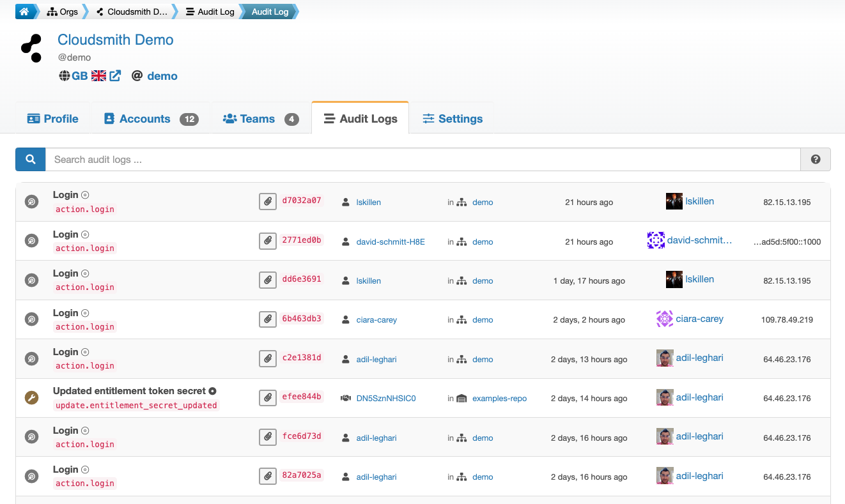Click the circle indicator next to Login in d7032a07 row

point(85,195)
